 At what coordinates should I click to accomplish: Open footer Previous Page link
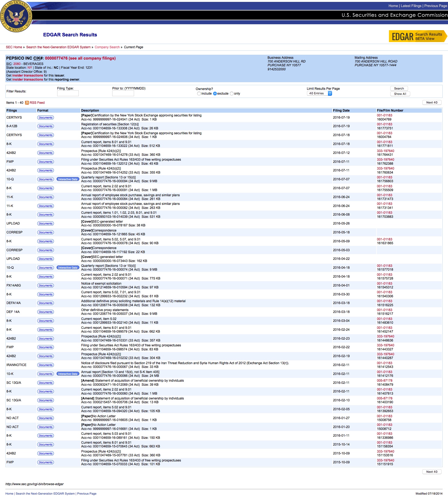tap(87, 494)
